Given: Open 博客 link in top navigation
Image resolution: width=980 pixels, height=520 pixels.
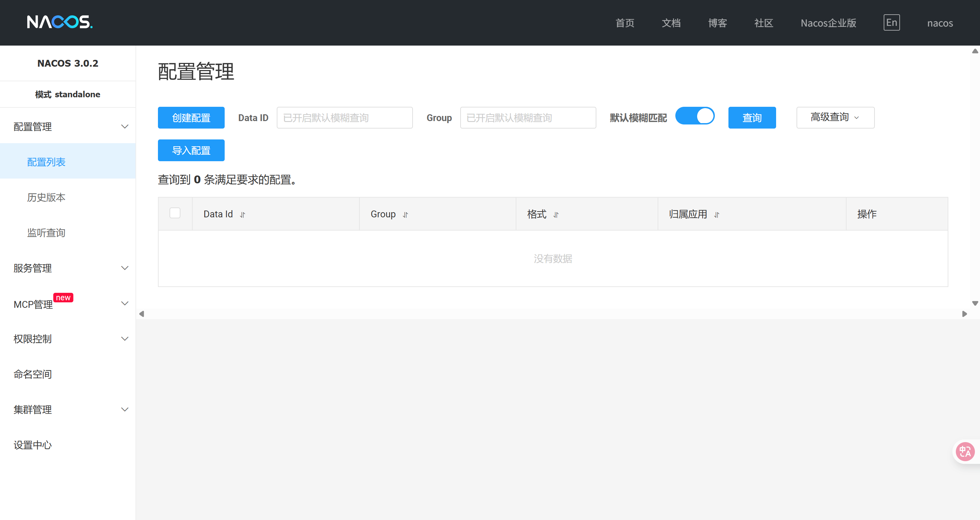Looking at the screenshot, I should coord(718,23).
